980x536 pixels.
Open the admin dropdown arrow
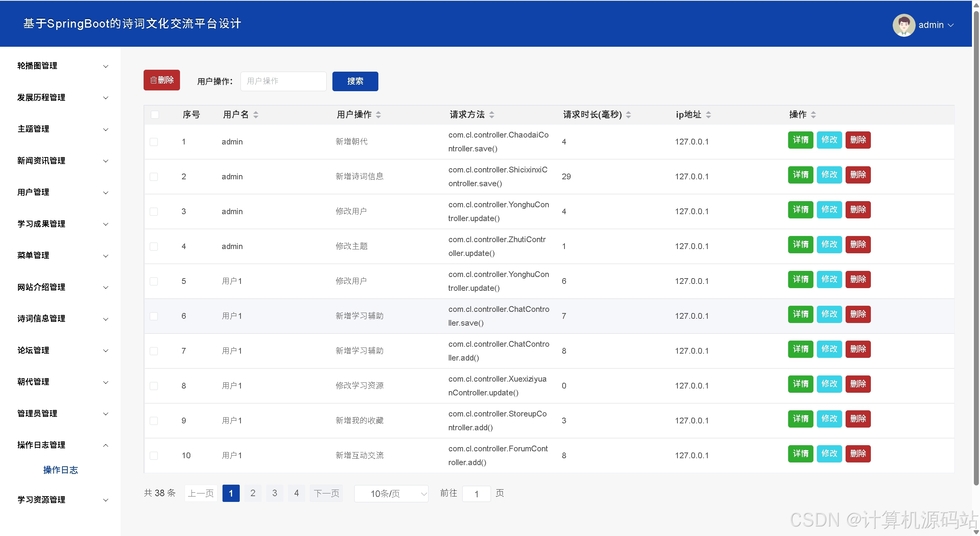(x=951, y=25)
